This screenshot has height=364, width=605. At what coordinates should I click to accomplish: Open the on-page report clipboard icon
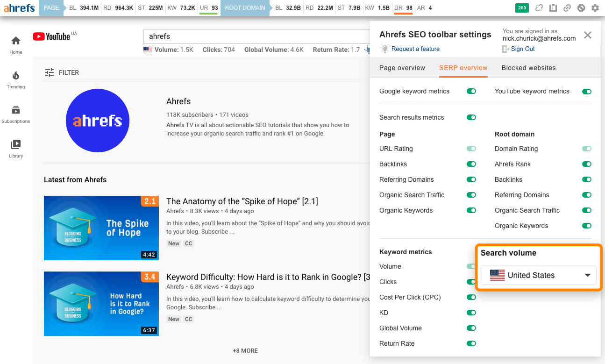[553, 8]
